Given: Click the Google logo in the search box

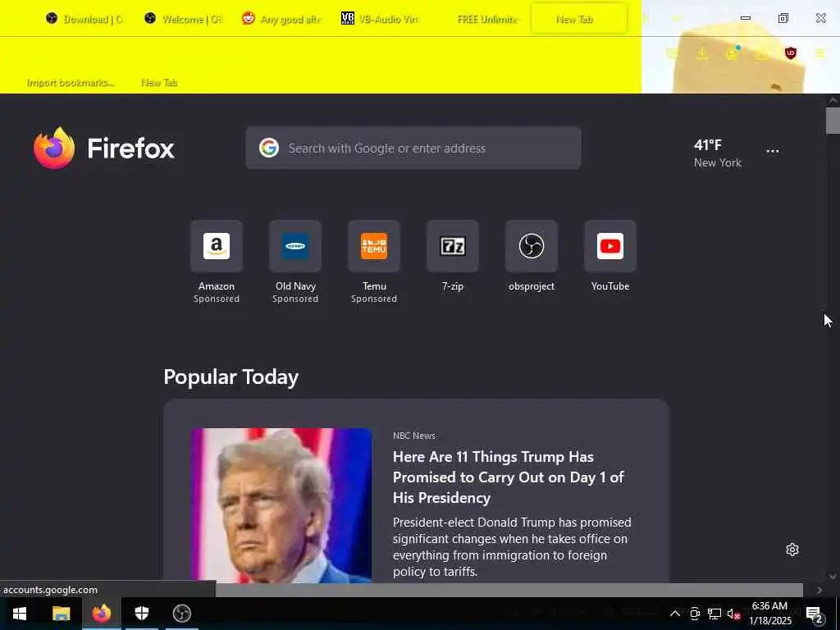Looking at the screenshot, I should click(269, 148).
